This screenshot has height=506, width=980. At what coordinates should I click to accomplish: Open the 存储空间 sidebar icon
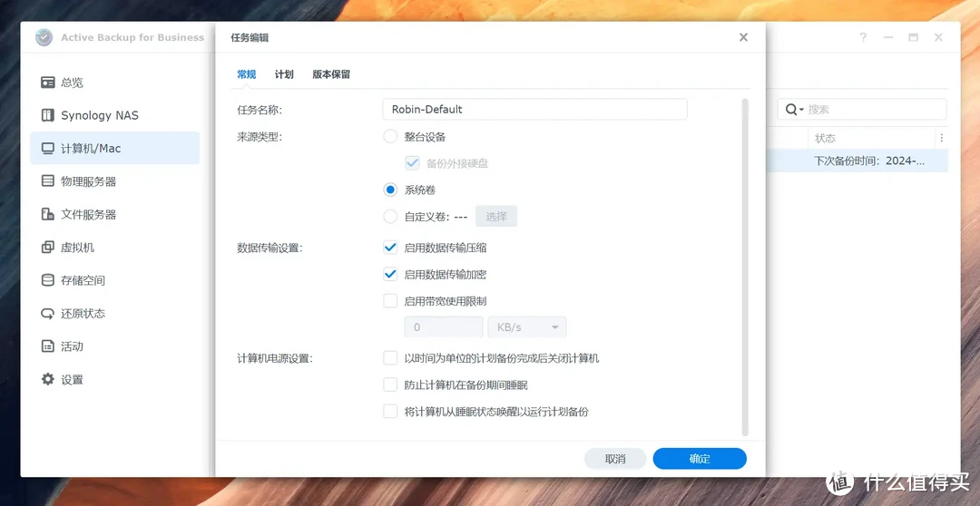pos(47,280)
